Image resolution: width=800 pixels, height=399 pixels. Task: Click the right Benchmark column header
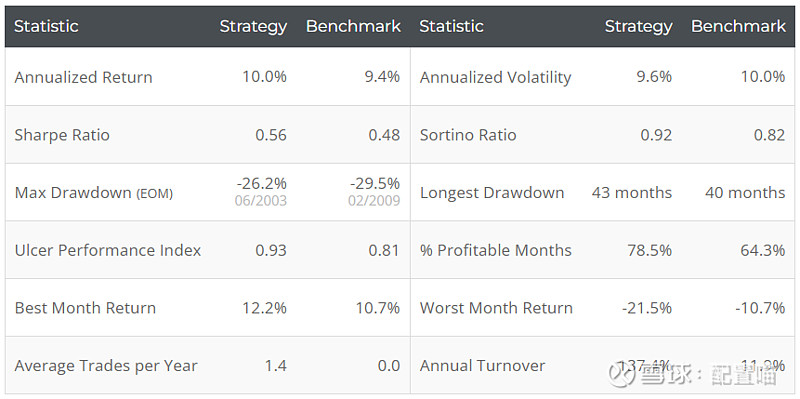coord(738,27)
